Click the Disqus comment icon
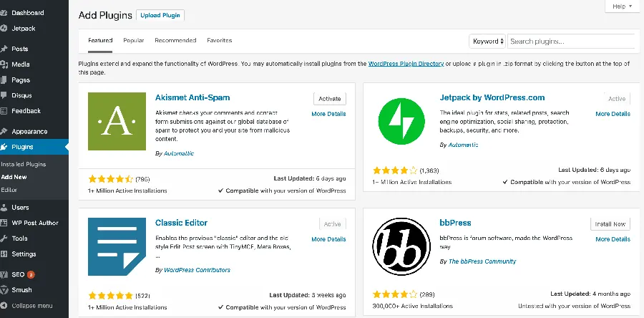Image resolution: width=644 pixels, height=318 pixels. (4, 96)
